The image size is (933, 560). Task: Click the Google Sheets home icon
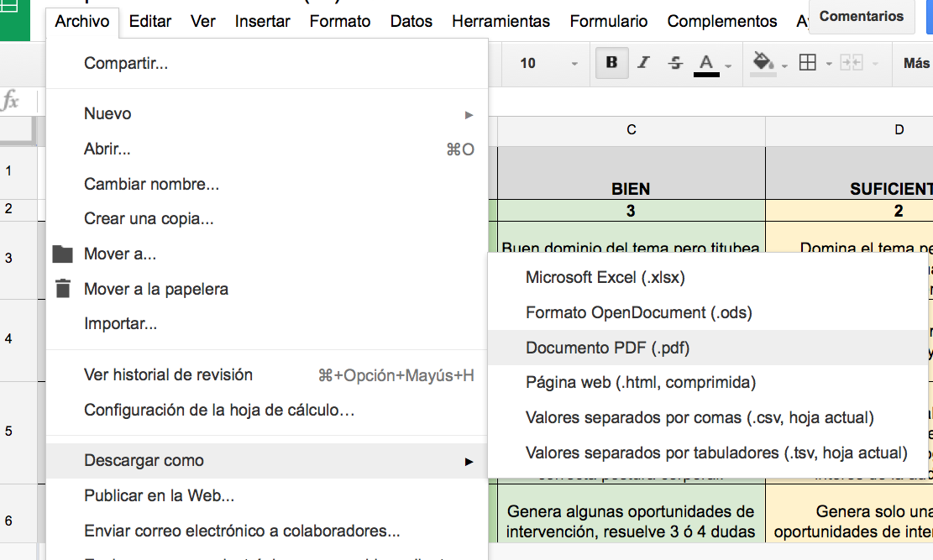14,20
